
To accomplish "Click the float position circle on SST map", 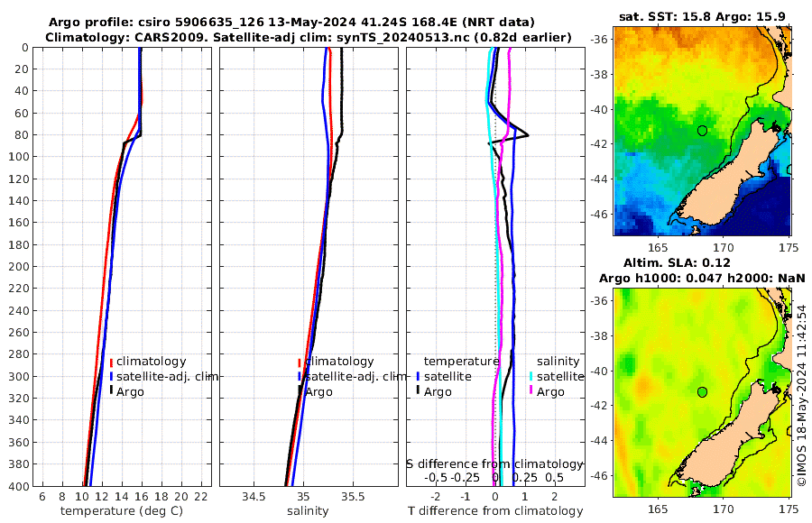I will pyautogui.click(x=702, y=131).
